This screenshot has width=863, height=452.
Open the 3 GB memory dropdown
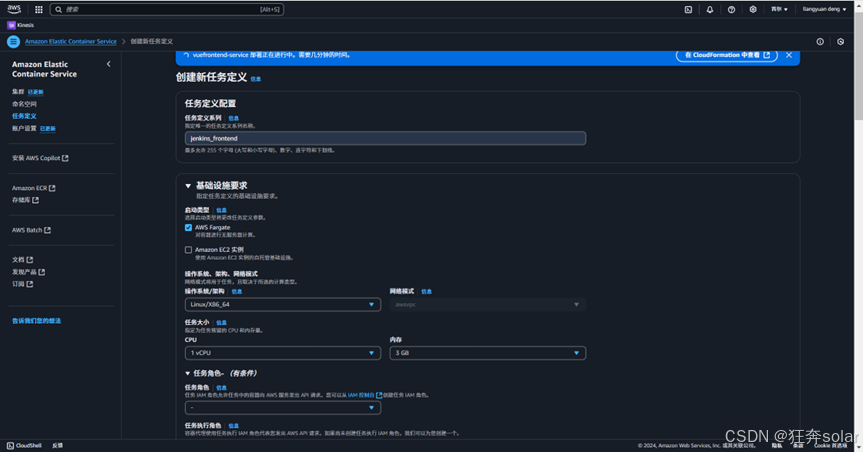tap(488, 353)
